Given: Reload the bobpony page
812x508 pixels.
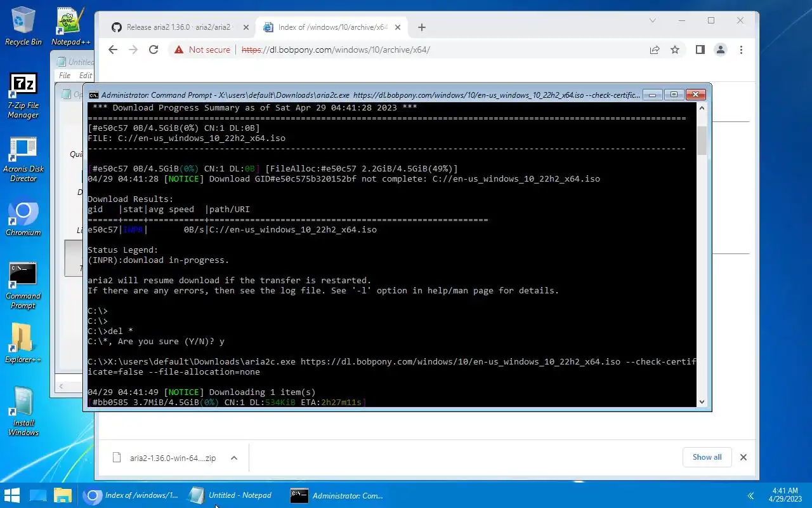Looking at the screenshot, I should point(154,50).
